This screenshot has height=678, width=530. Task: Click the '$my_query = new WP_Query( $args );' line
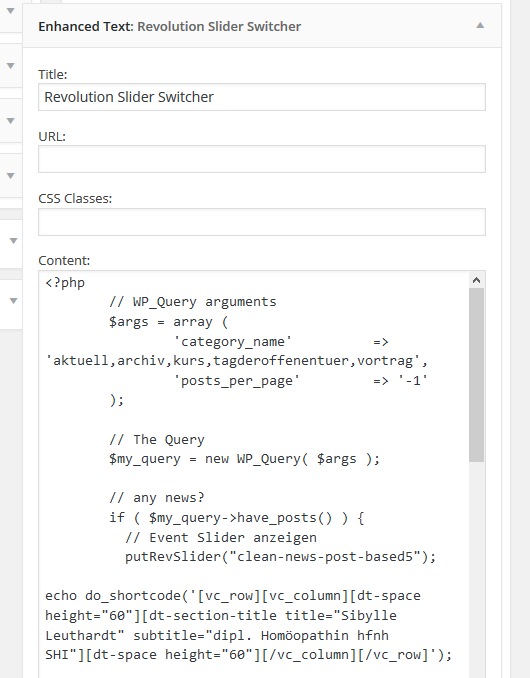click(245, 459)
